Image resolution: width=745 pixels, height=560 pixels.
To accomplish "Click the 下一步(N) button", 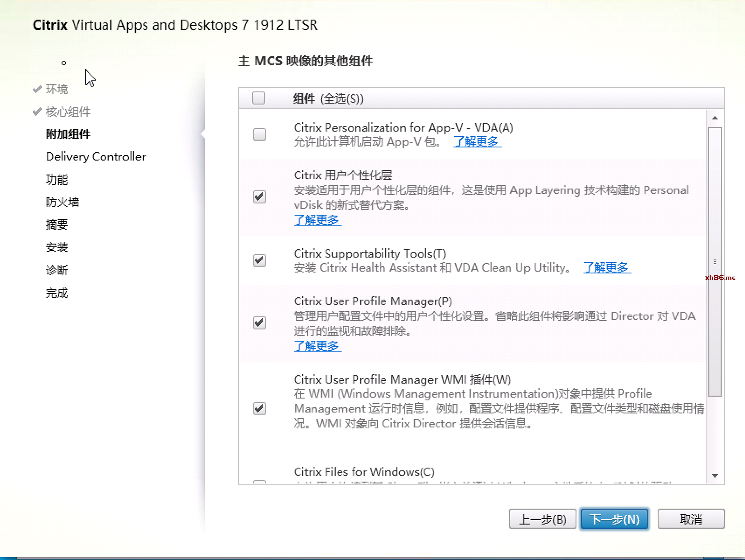I will pyautogui.click(x=614, y=519).
